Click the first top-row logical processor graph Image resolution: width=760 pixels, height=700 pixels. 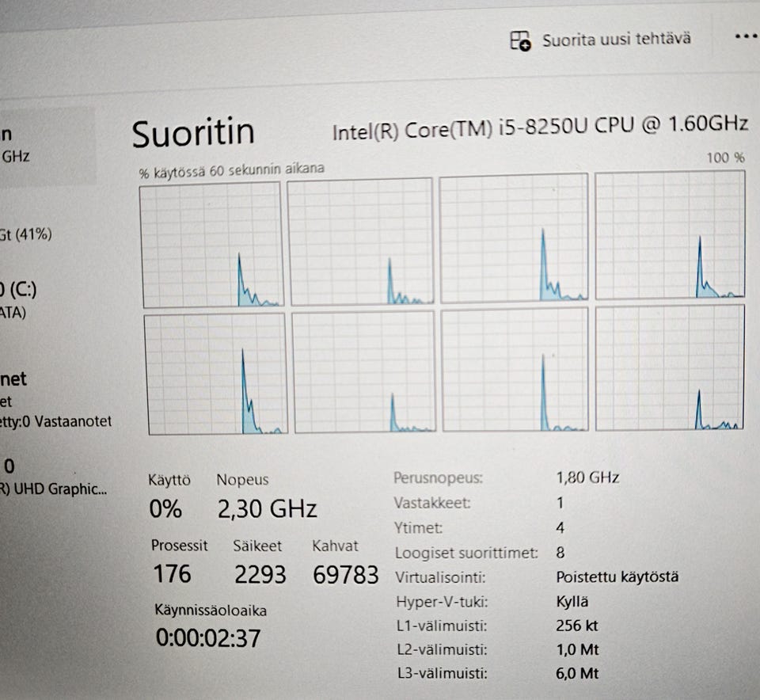click(211, 245)
